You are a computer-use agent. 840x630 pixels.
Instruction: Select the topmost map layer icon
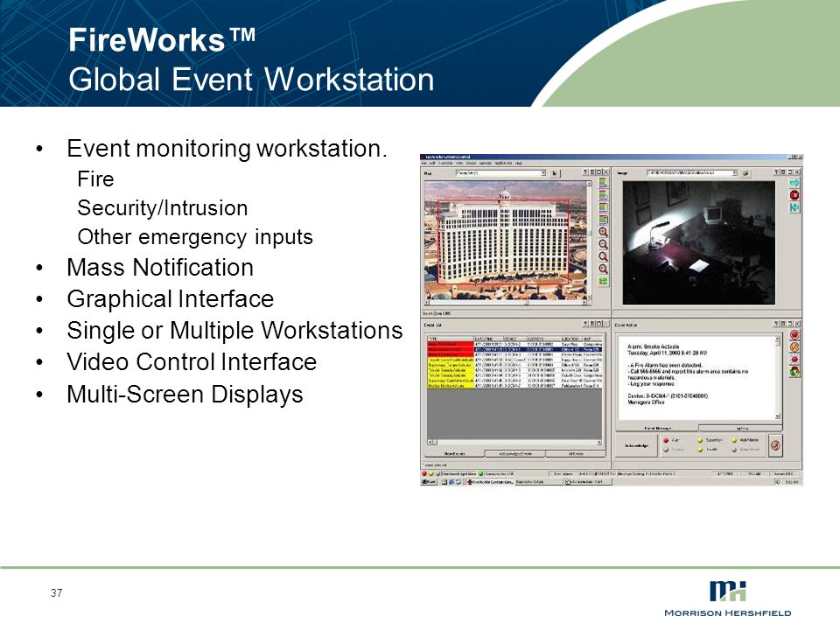[x=603, y=183]
